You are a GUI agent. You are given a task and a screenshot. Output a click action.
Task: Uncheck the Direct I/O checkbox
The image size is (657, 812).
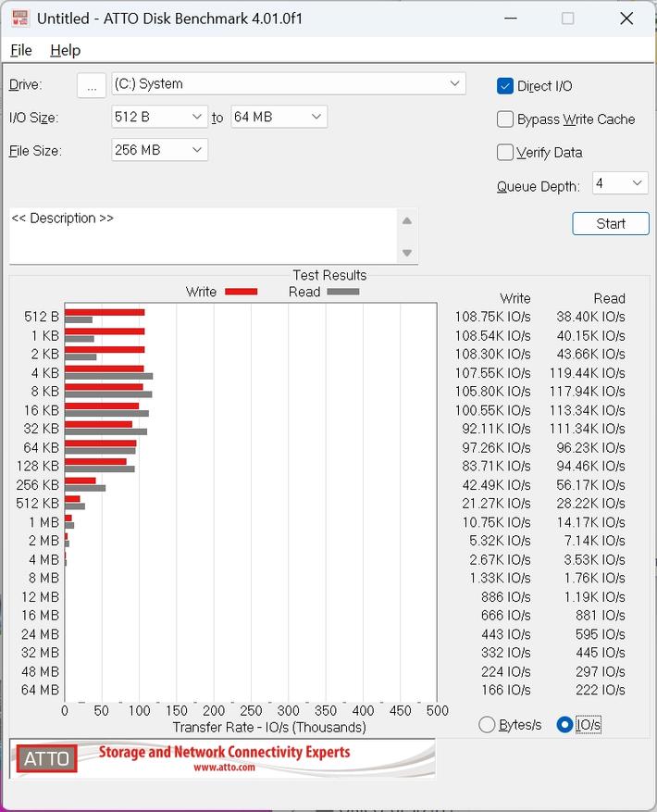(x=505, y=86)
